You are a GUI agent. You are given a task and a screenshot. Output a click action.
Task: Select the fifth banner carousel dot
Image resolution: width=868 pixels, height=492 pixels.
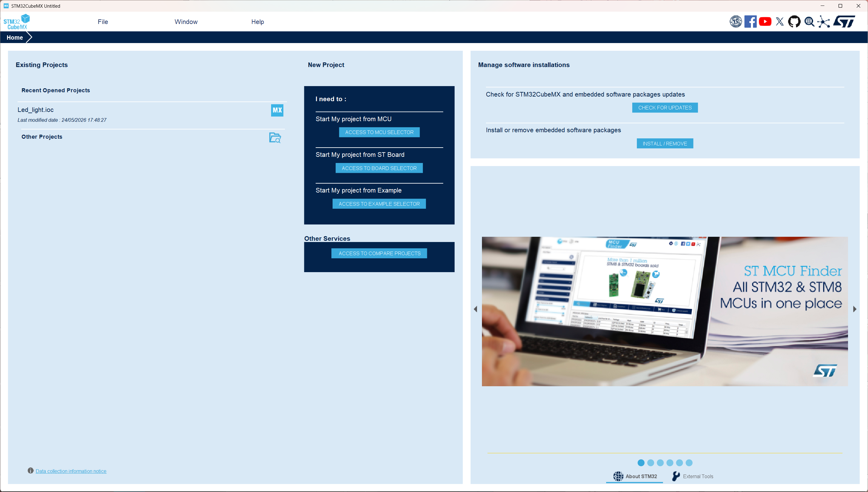(x=680, y=462)
